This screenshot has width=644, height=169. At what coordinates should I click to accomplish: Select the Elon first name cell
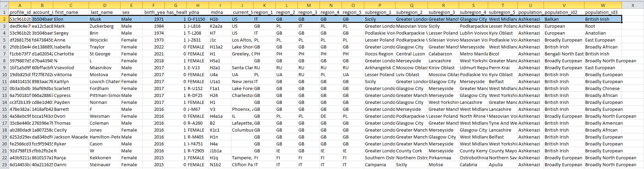coord(71,19)
